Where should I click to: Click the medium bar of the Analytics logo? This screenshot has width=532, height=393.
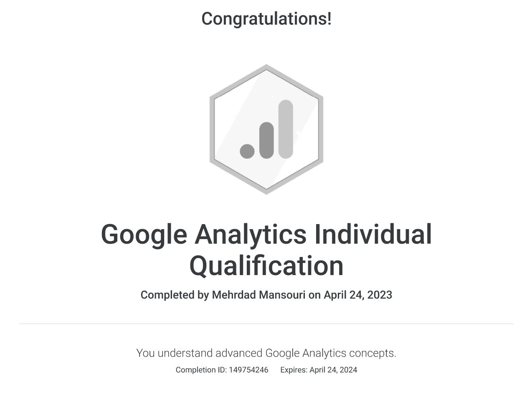266,140
